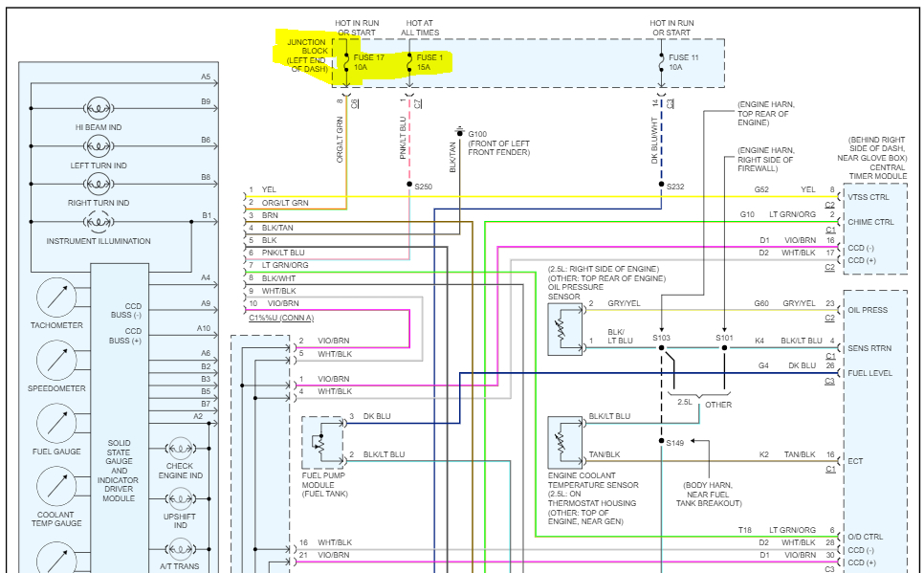Click the HOT AT ALL TIMES label
This screenshot has width=924, height=573.
[420, 28]
